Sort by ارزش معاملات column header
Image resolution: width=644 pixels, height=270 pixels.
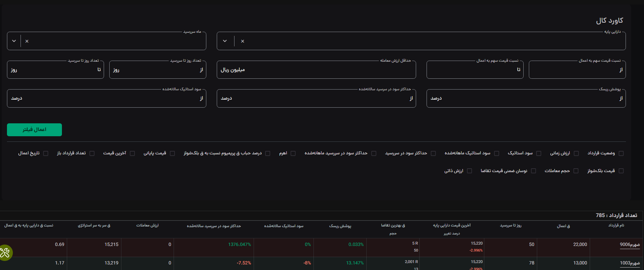click(148, 225)
